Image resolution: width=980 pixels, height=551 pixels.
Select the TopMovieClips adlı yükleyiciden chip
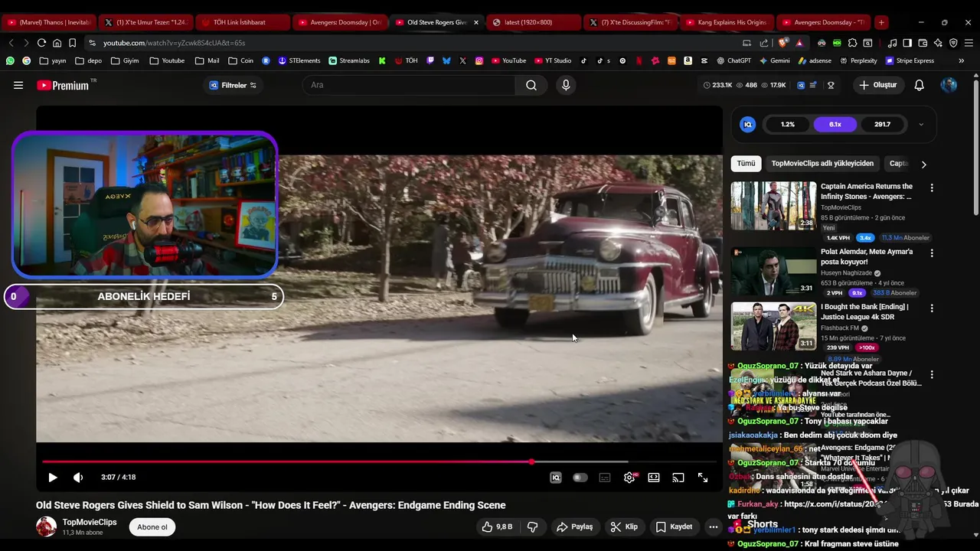point(822,163)
